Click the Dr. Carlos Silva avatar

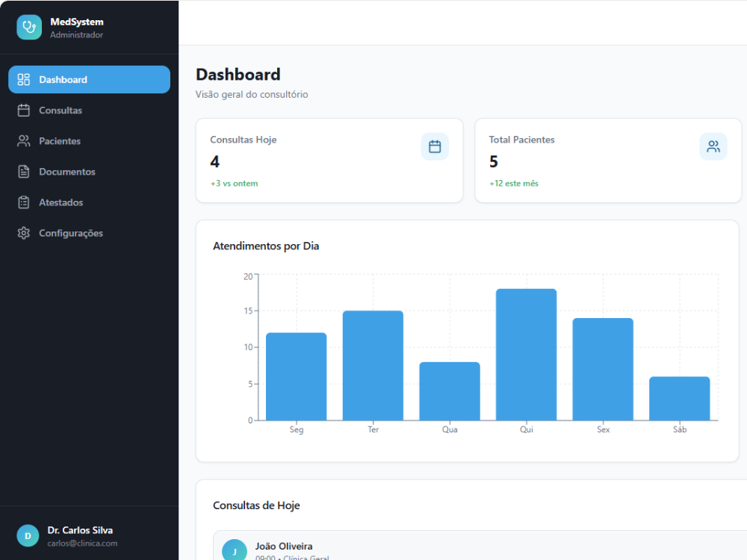28,535
